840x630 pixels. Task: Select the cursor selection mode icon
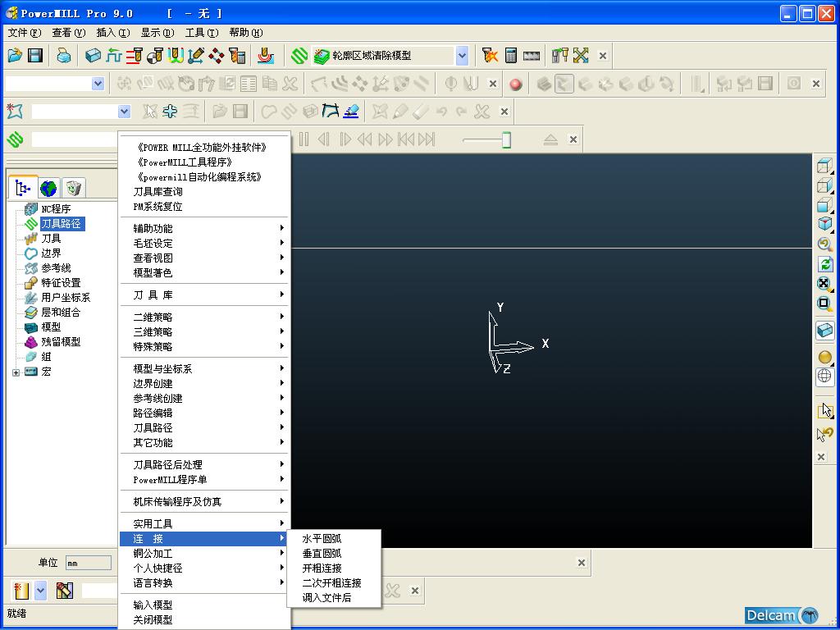coord(825,410)
